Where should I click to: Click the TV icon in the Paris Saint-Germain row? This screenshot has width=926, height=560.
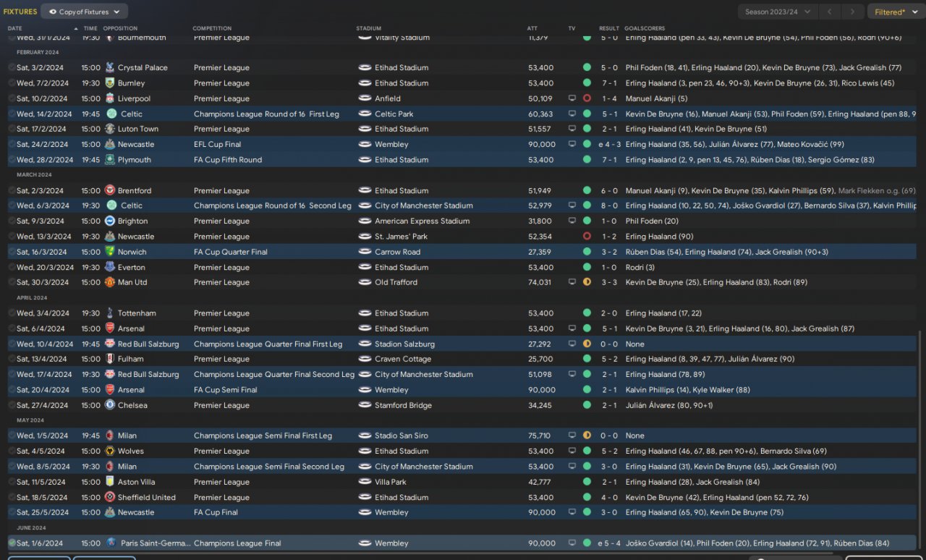point(572,543)
